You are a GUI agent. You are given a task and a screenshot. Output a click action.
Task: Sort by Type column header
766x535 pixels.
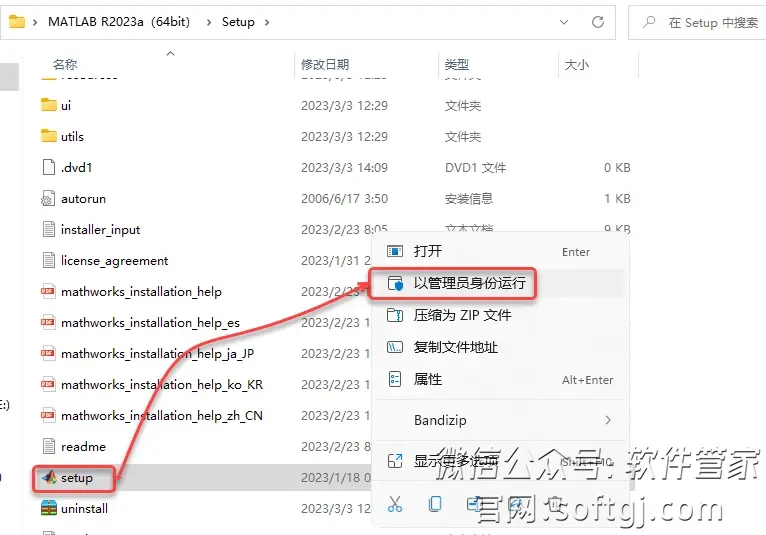click(457, 64)
